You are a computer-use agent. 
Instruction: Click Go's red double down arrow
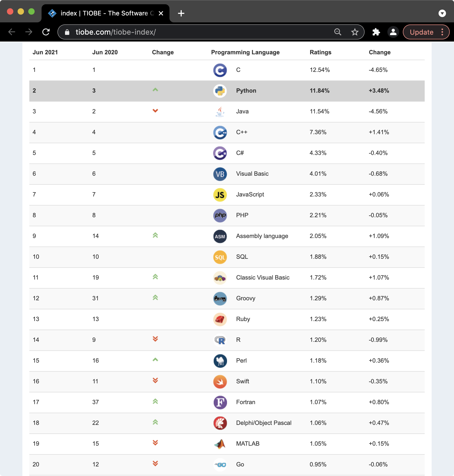(x=155, y=463)
